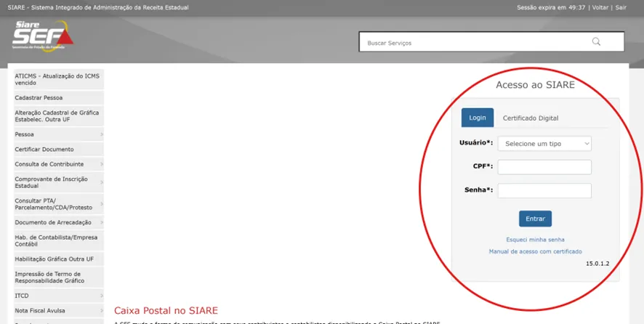The image size is (644, 324).
Task: Click the Caixa Postal no SIARE heading
Action: (x=166, y=310)
